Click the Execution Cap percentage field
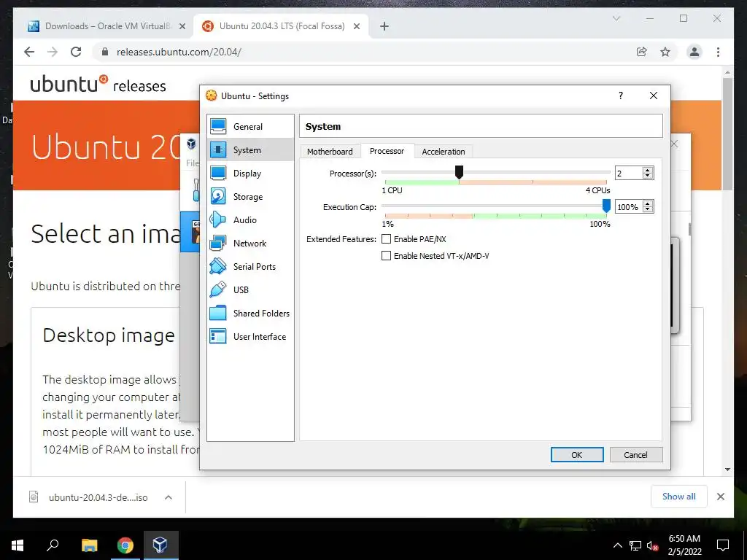The height and width of the screenshot is (560, 747). click(x=628, y=207)
